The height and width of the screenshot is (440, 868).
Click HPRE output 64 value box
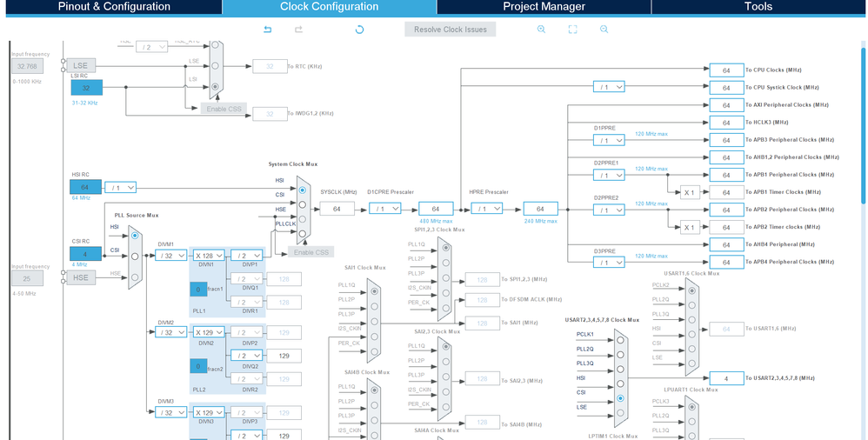[540, 209]
